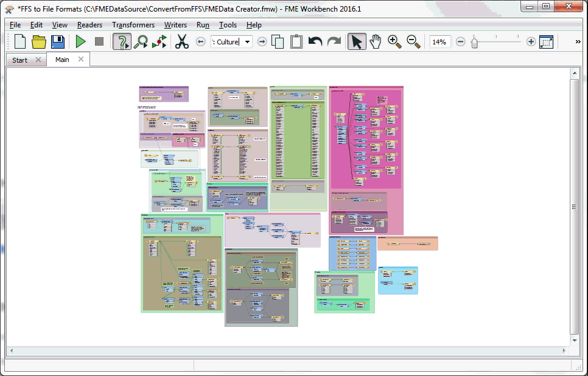The width and height of the screenshot is (588, 376).
Task: Click the Paste clipboard icon
Action: (296, 42)
